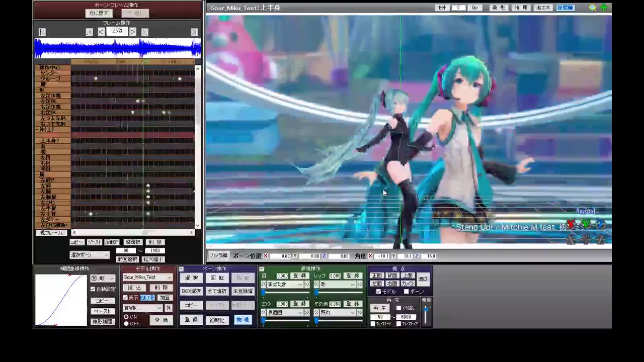This screenshot has height=362, width=644.
Task: Go to previous keyframe with dotted-left arrow
Action: [89, 32]
